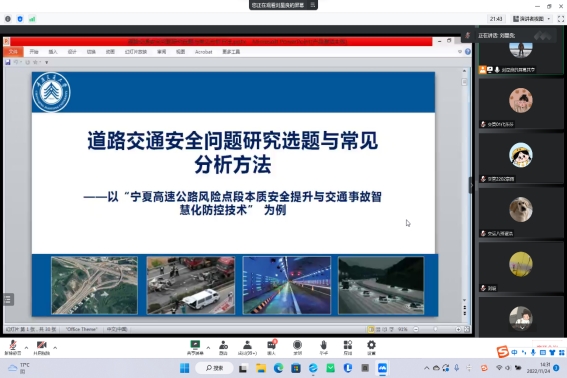Viewport: 567px width, 378px height.
Task: Open the speaker view layout dropdown
Action: click(x=532, y=19)
